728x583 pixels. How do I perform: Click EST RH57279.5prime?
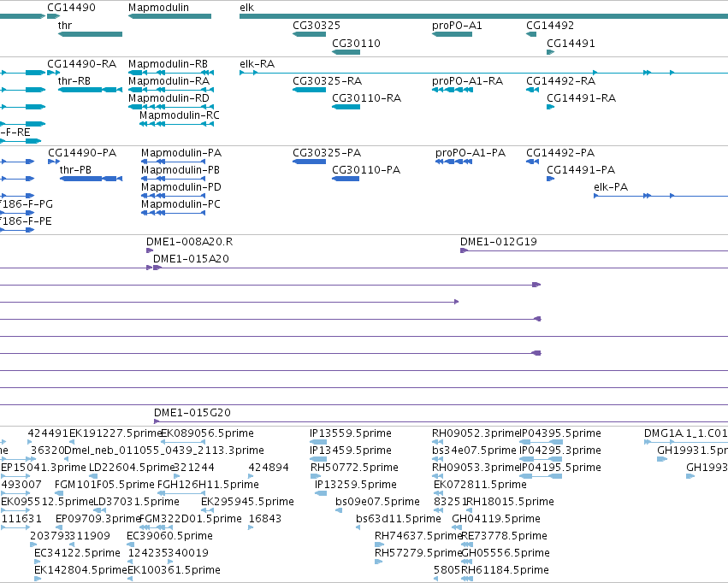tap(418, 553)
